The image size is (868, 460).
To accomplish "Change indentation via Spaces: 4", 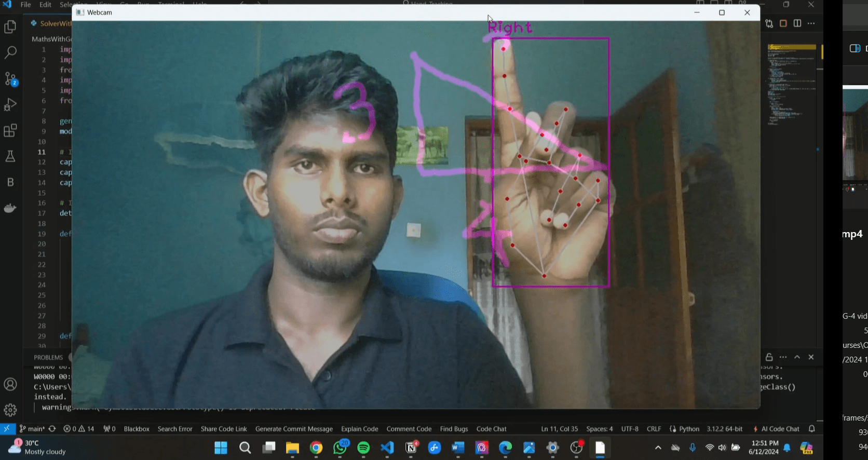I will point(600,429).
